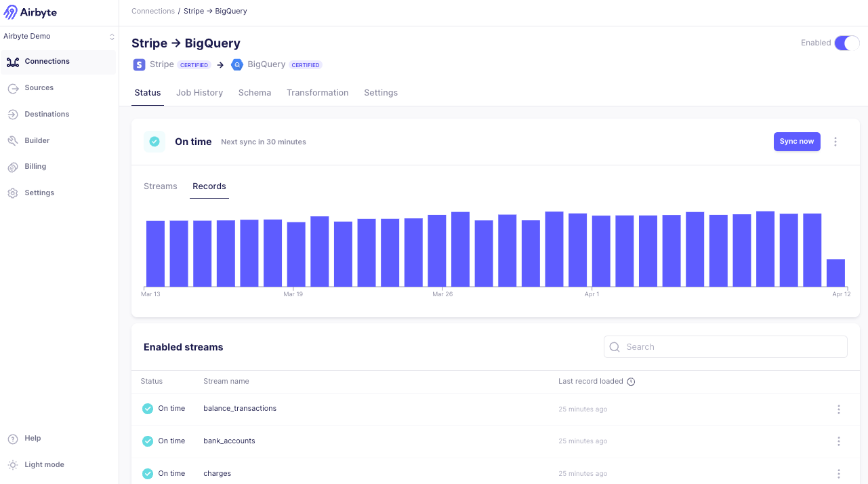Open Destinations via its sidebar icon
The image size is (868, 484).
(x=12, y=115)
